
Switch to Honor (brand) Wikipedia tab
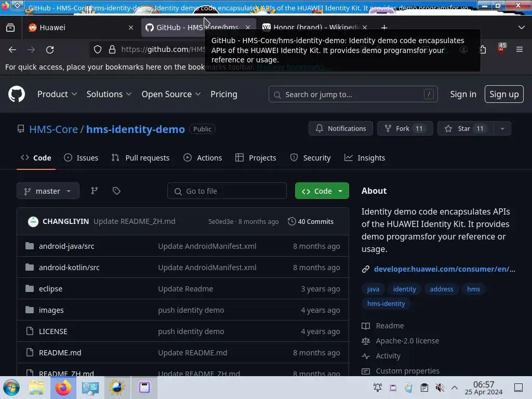(x=312, y=28)
